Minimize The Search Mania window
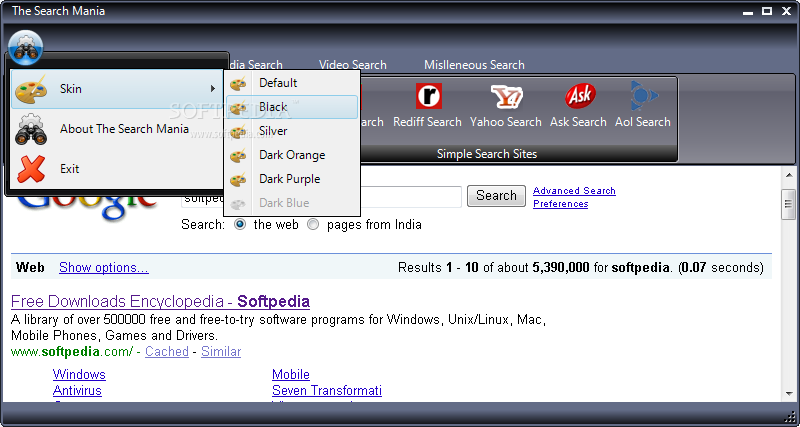 [x=748, y=11]
